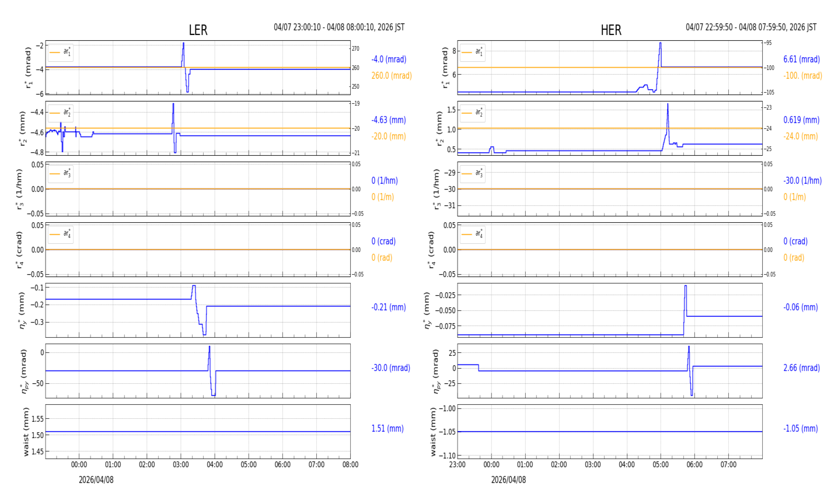The width and height of the screenshot is (824, 504).
Task: Click HER orange value -24.0 (mm)
Action: click(x=800, y=136)
